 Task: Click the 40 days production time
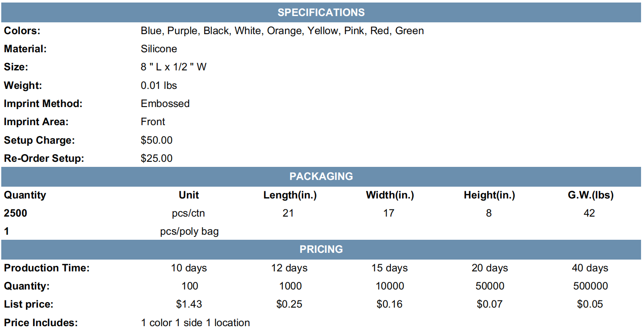pyautogui.click(x=590, y=268)
